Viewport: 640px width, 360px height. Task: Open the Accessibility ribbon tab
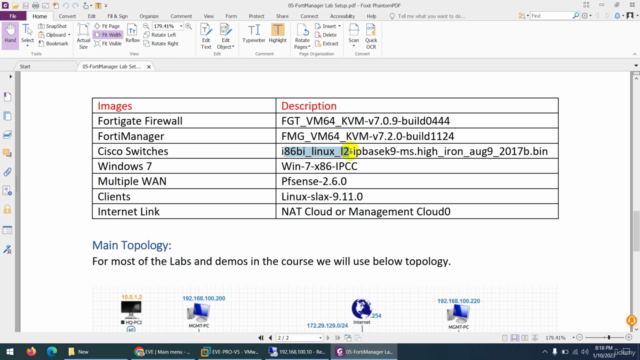tap(342, 16)
